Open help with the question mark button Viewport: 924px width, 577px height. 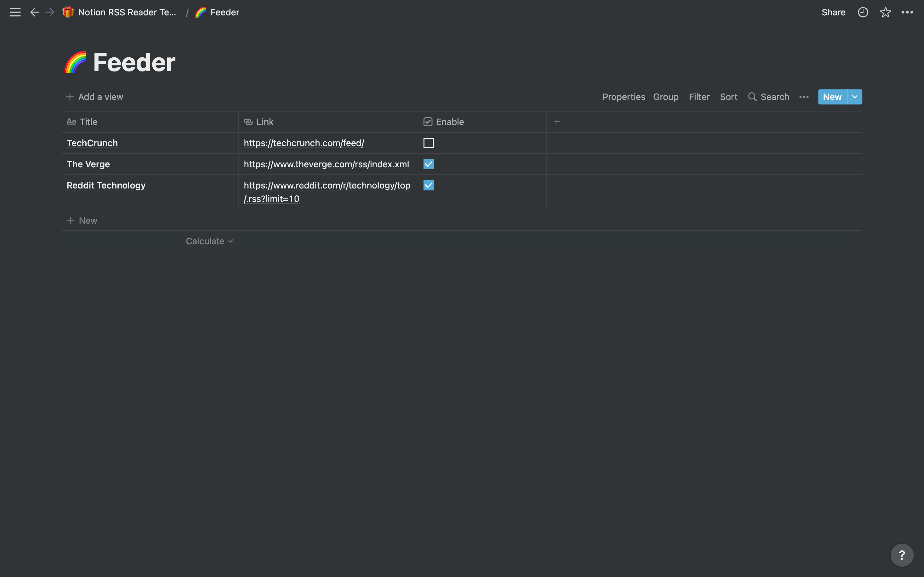(902, 555)
